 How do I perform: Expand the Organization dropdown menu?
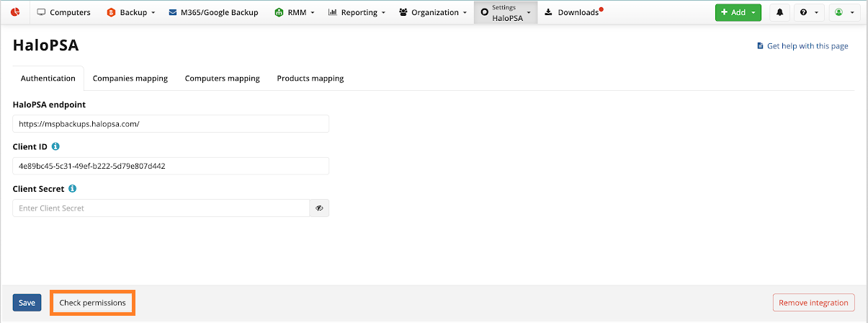click(432, 12)
